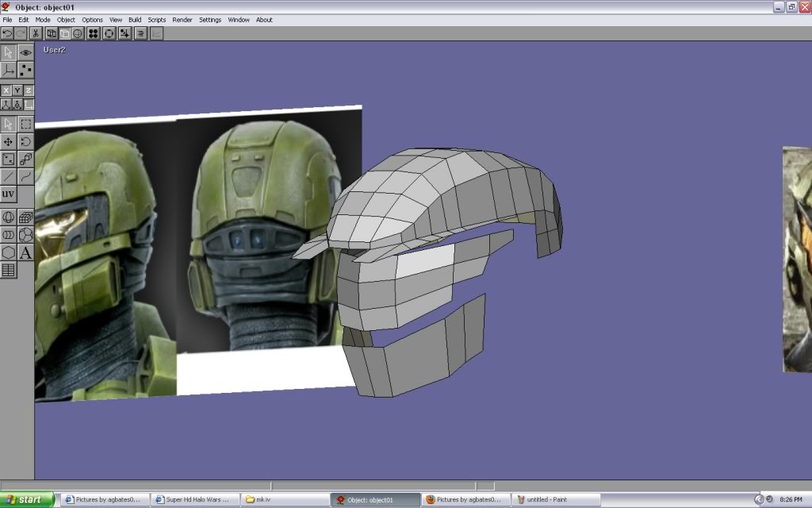Select the dashed-rectangle Drag Select tool

[x=25, y=124]
